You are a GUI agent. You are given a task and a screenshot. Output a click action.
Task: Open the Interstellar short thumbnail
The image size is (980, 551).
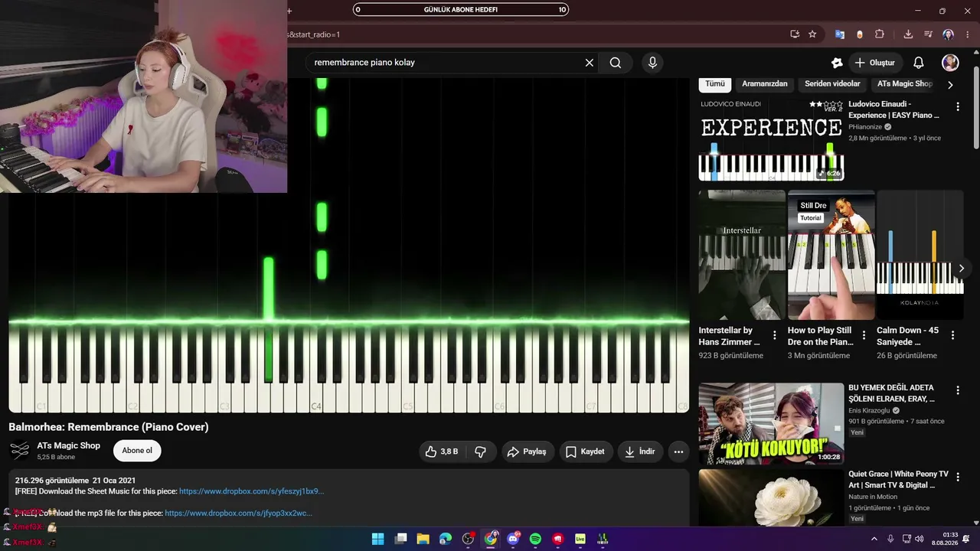click(742, 255)
